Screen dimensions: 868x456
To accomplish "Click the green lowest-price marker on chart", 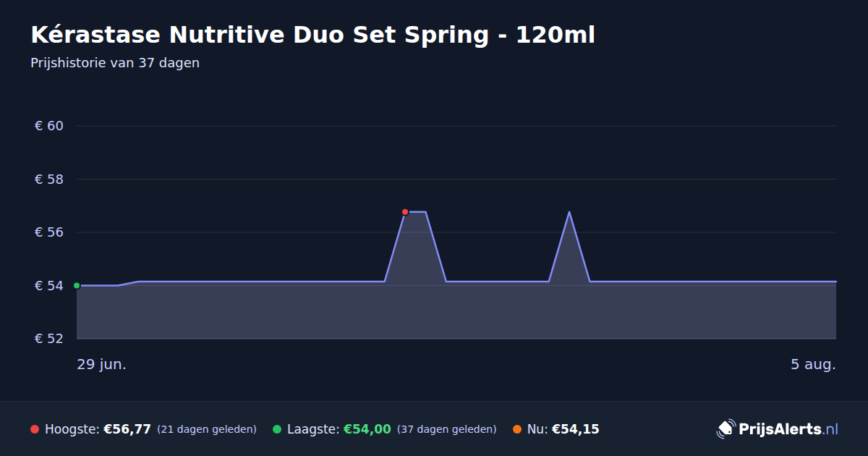I will (77, 285).
